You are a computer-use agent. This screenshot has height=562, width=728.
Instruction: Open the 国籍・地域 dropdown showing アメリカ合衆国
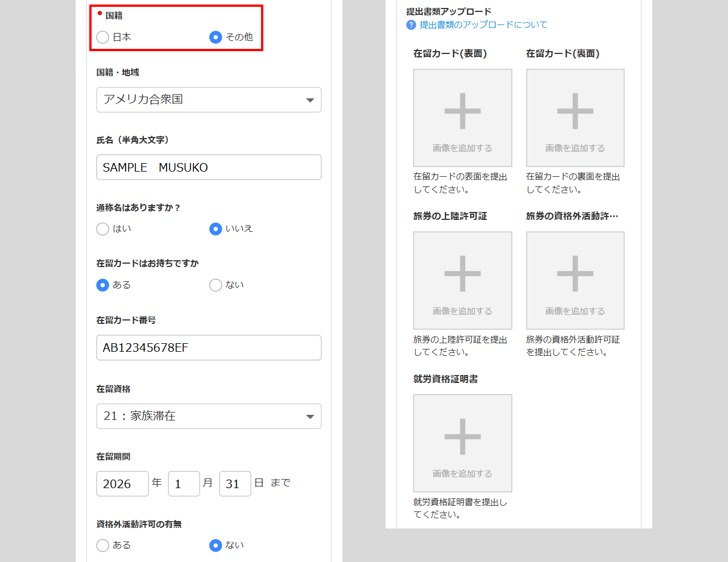(209, 100)
